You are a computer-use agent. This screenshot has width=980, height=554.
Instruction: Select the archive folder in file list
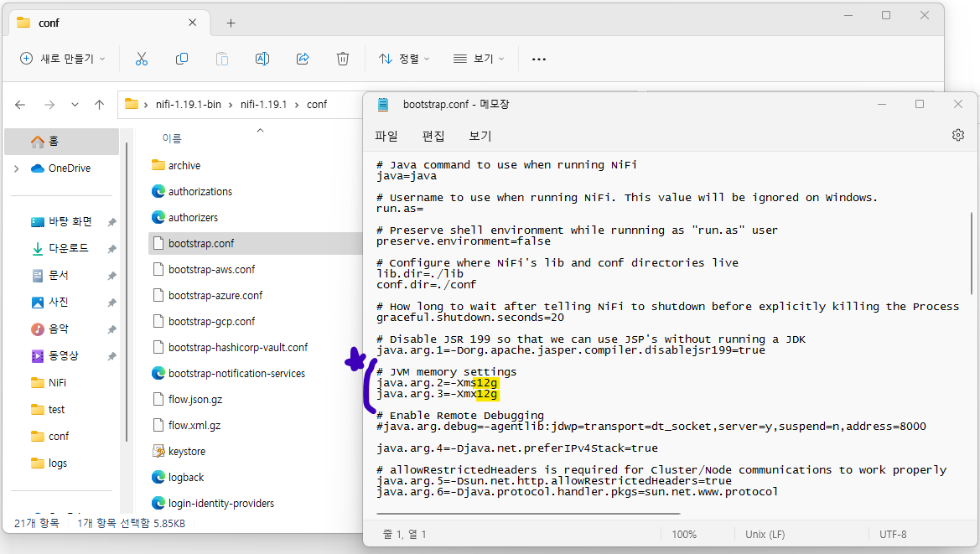[x=184, y=165]
